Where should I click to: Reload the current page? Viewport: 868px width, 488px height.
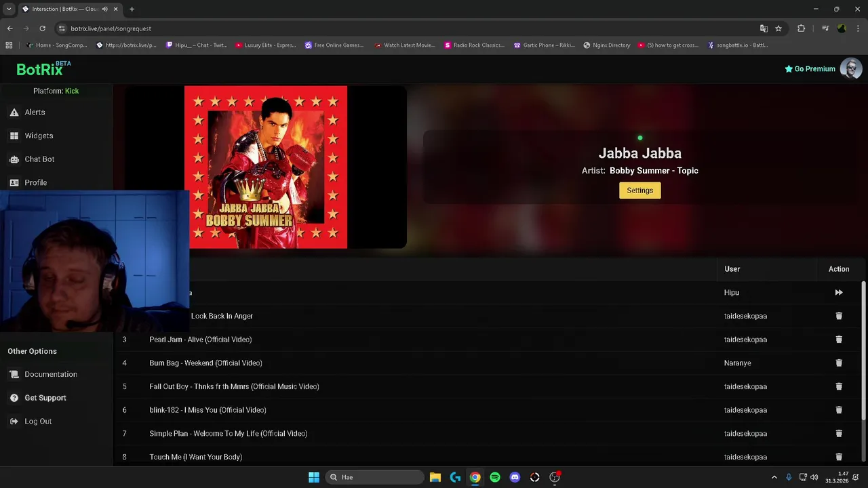click(42, 28)
